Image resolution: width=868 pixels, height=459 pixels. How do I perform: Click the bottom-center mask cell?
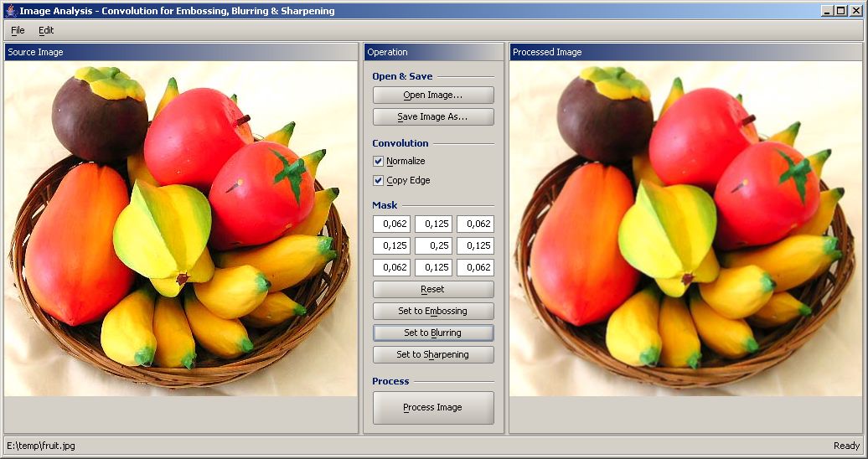click(433, 268)
